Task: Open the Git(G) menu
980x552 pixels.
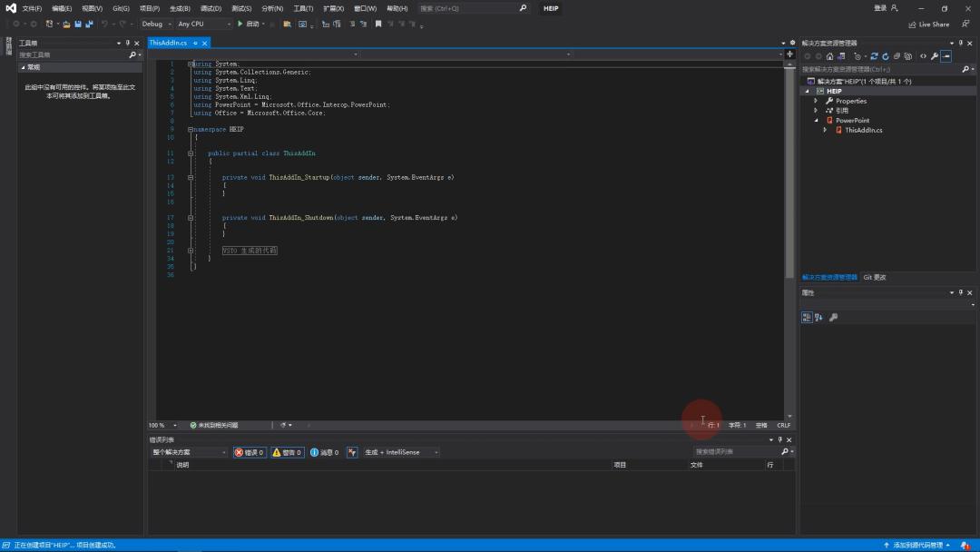Action: 121,8
